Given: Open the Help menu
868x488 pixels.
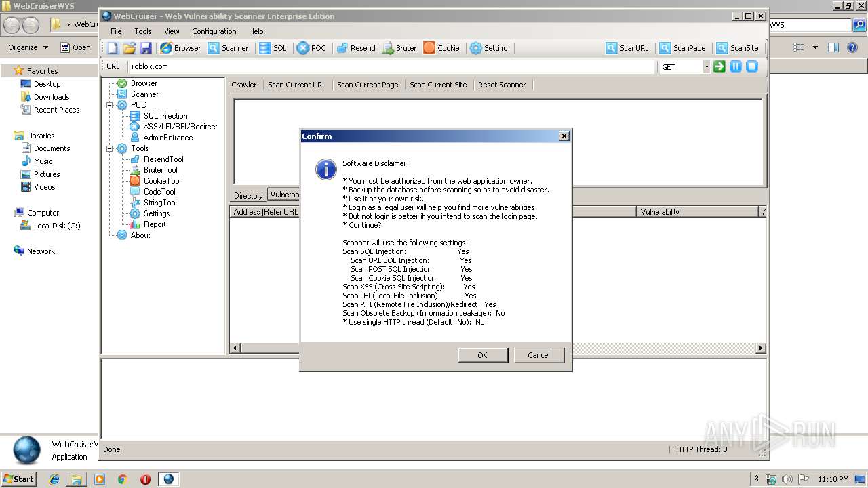Looking at the screenshot, I should pos(256,31).
